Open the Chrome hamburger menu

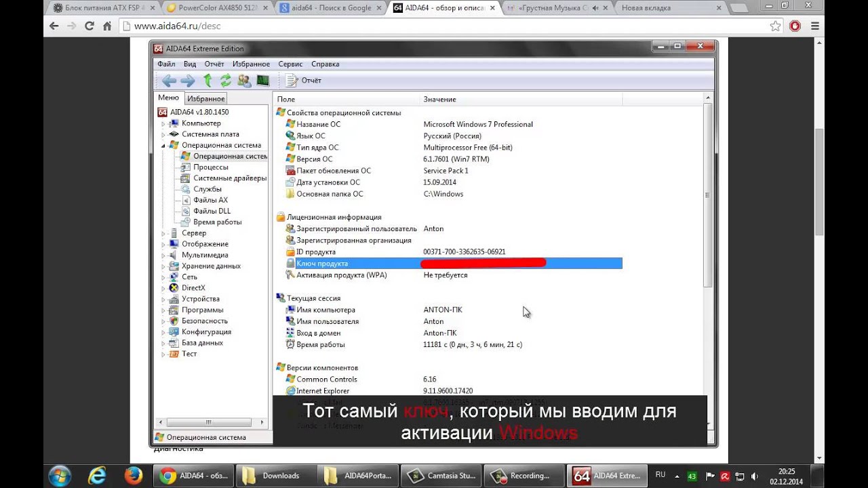(816, 26)
